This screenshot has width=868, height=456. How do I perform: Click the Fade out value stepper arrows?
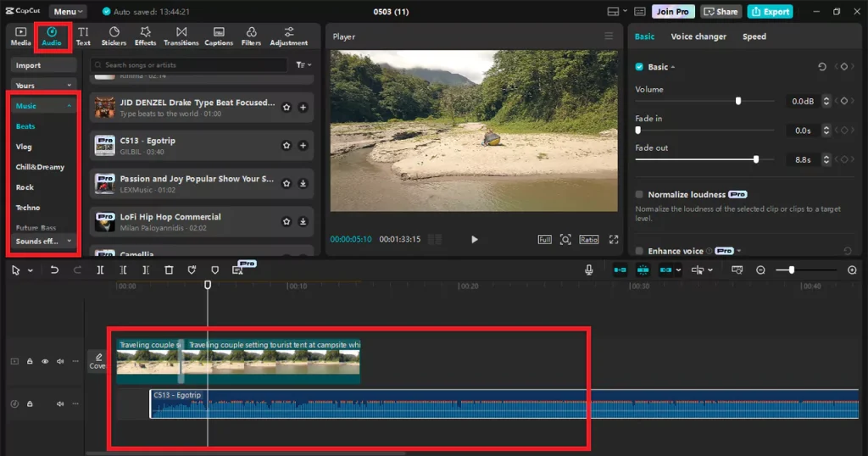pos(826,160)
